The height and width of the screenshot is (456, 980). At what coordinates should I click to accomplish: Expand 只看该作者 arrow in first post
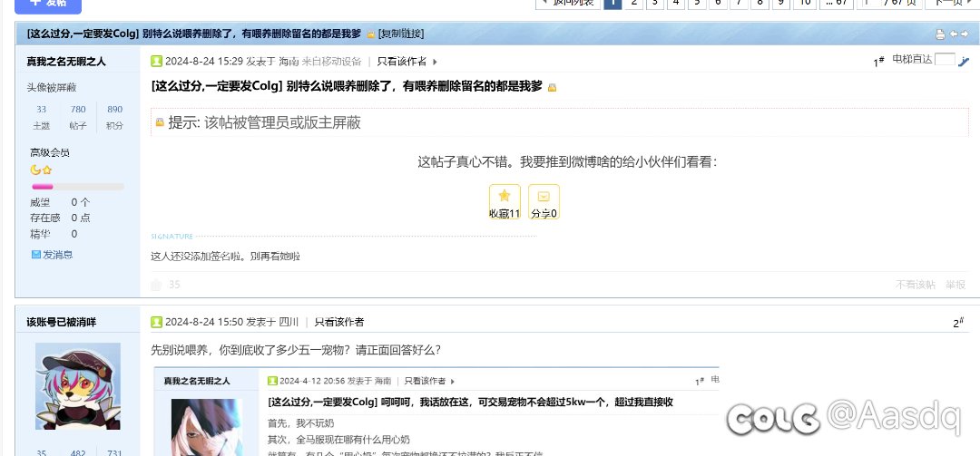coord(436,62)
